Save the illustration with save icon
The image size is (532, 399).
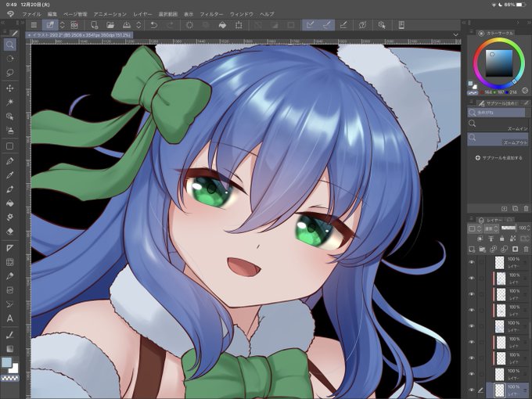click(x=127, y=25)
